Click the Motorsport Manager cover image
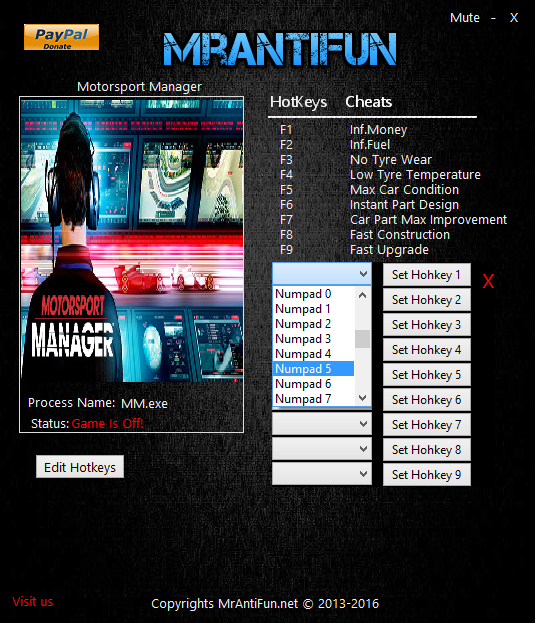This screenshot has width=535, height=623. 131,240
